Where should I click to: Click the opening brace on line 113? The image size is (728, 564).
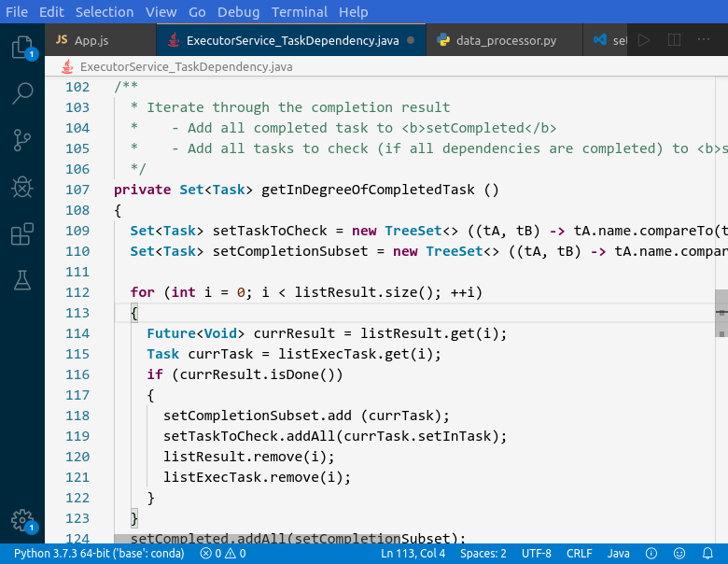coord(134,313)
